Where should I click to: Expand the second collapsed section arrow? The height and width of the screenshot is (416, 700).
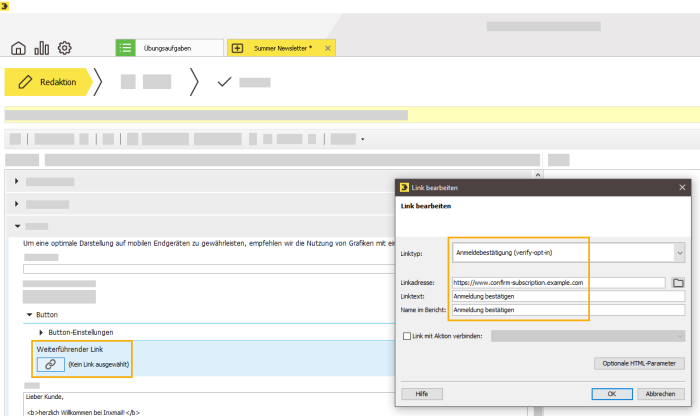click(17, 204)
